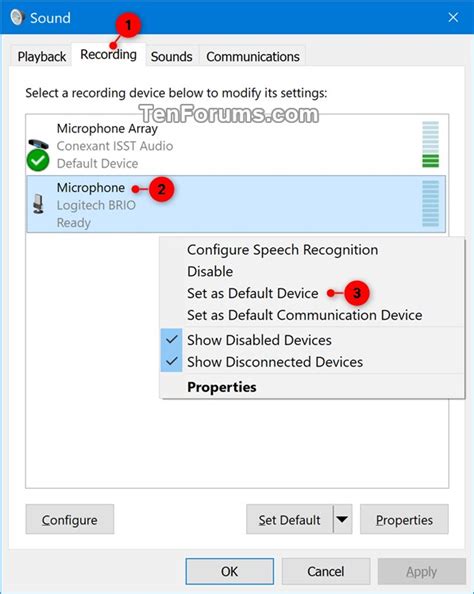474x594 pixels.
Task: Confirm with the OK button
Action: pyautogui.click(x=230, y=571)
